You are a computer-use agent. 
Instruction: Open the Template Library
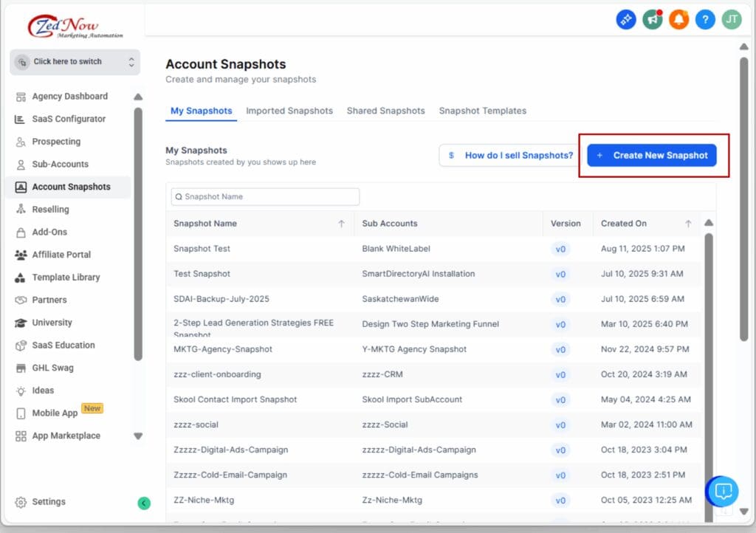click(x=70, y=277)
